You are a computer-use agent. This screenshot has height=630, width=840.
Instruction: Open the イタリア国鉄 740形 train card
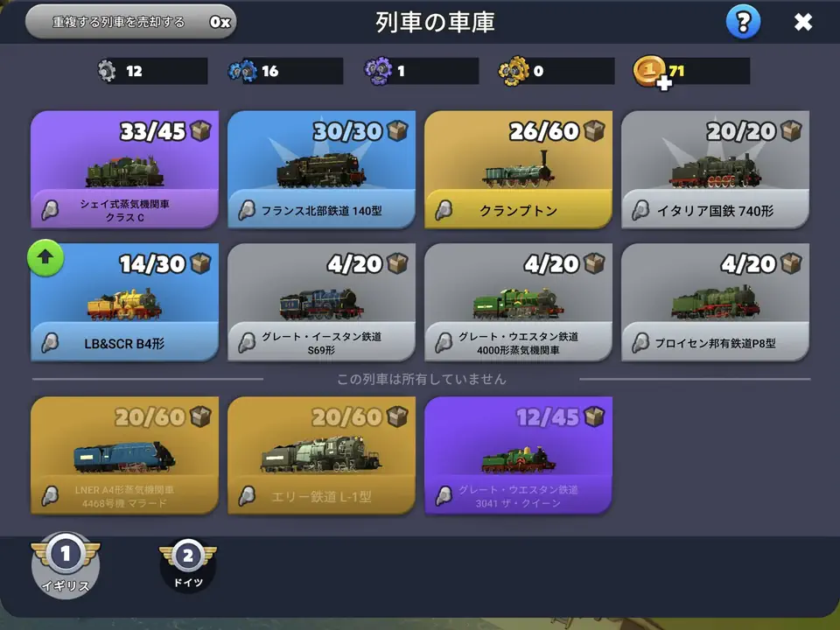coord(715,169)
